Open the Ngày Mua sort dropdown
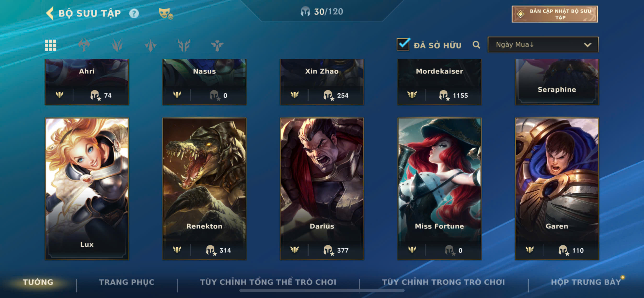This screenshot has height=298, width=644. (x=543, y=45)
